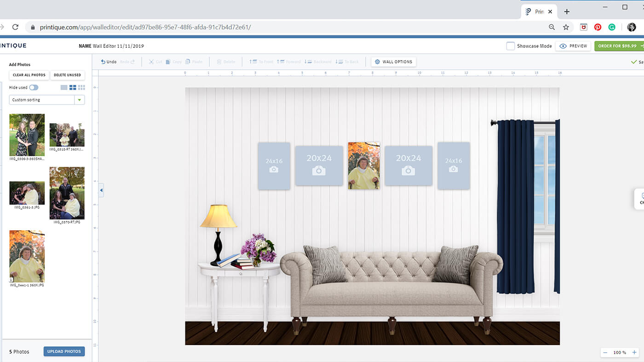Select the center canvas with woman's portrait

click(x=364, y=165)
